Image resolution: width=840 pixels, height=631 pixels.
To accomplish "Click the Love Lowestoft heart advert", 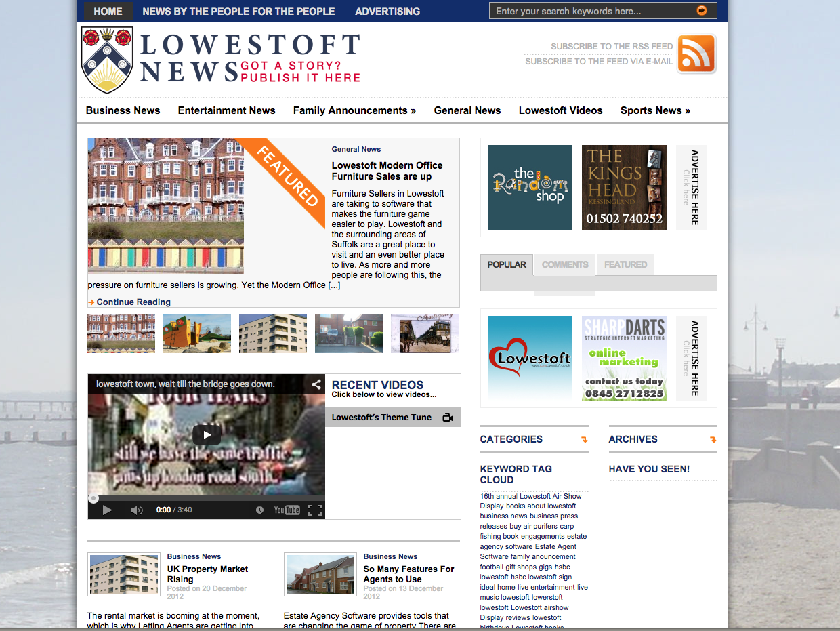I will click(x=530, y=359).
